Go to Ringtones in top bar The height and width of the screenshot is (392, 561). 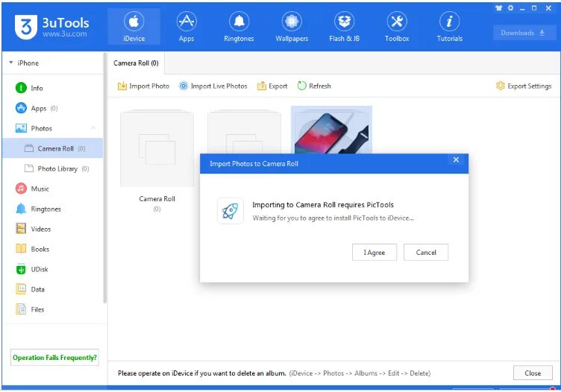tap(239, 27)
